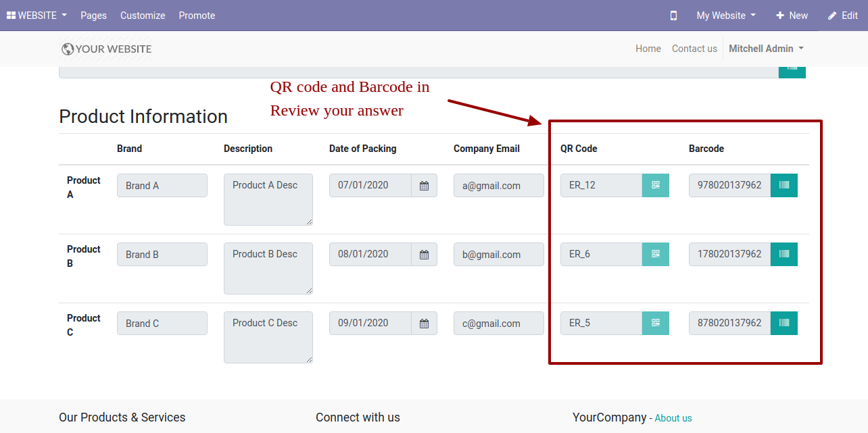The image size is (868, 433).
Task: Click the Brand B input field
Action: click(162, 255)
